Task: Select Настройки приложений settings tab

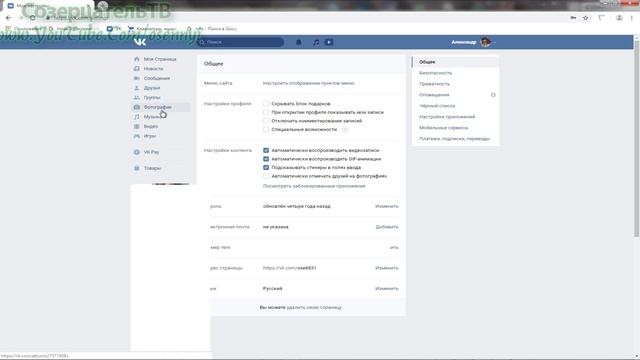Action: [x=456, y=117]
